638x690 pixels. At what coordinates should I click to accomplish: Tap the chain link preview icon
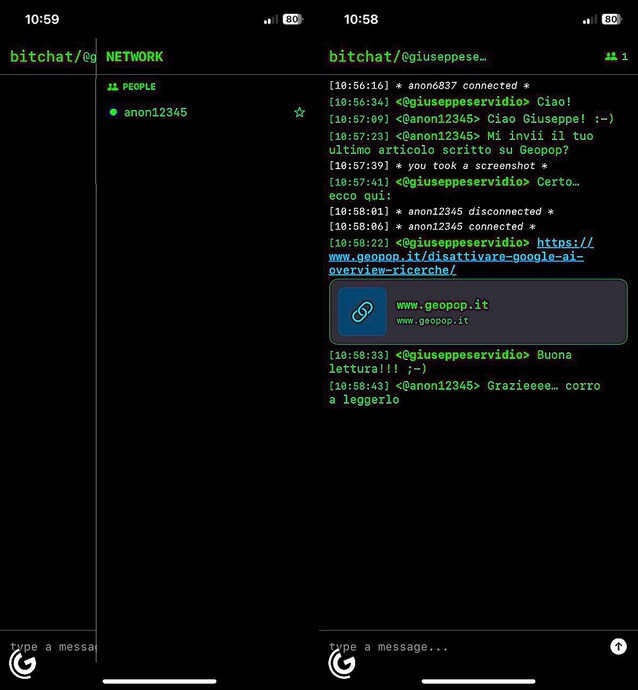pos(362,312)
